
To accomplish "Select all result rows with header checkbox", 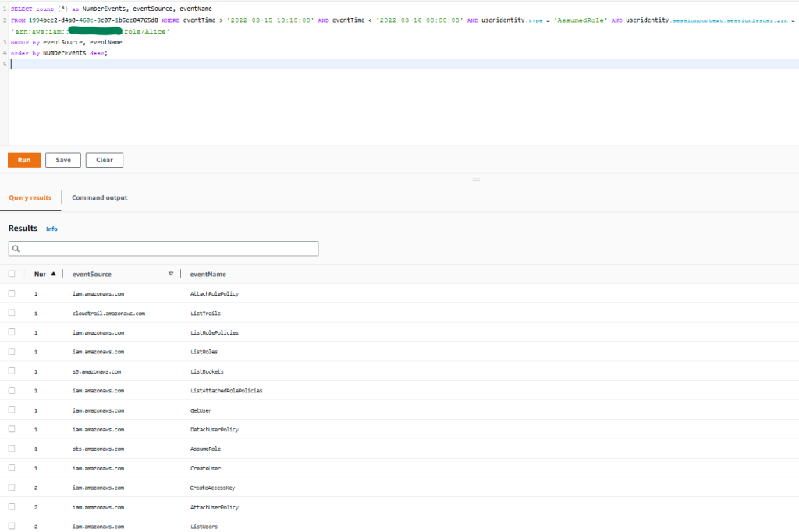I will click(x=12, y=274).
